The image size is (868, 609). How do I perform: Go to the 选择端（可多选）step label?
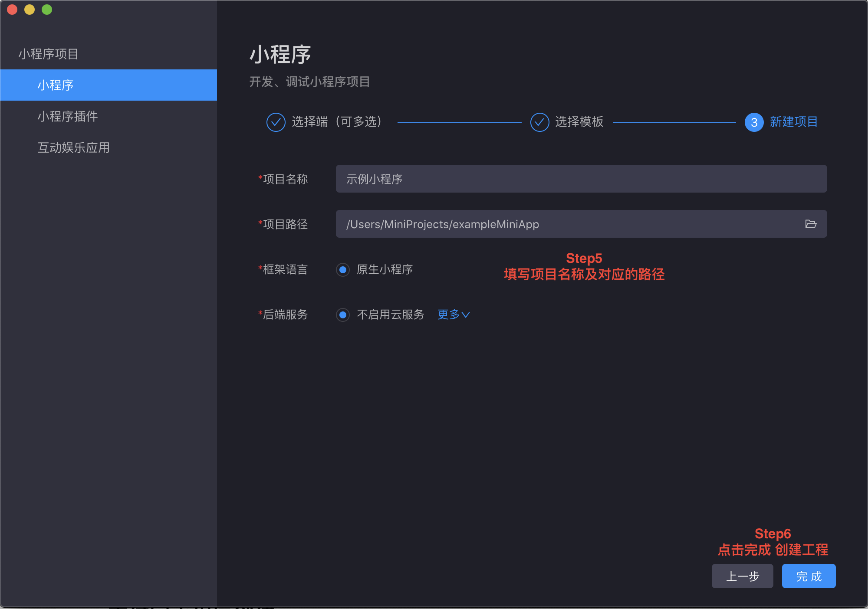(x=337, y=122)
